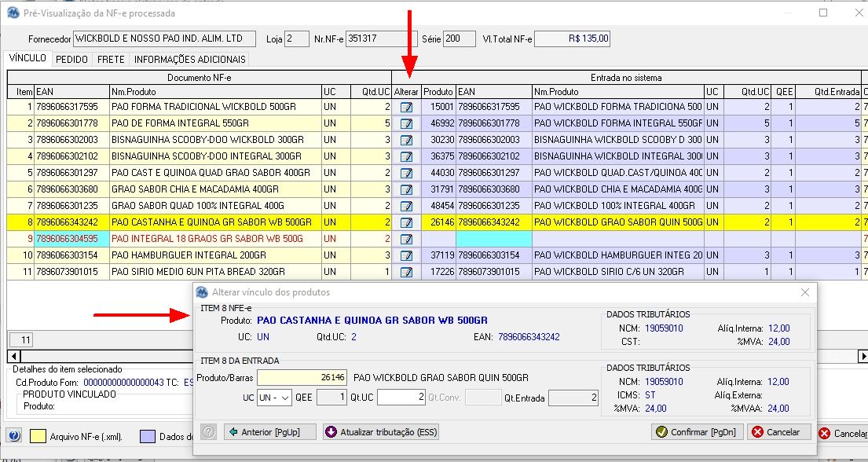The image size is (868, 462).
Task: Select product code 15001 cell
Action: [x=438, y=107]
